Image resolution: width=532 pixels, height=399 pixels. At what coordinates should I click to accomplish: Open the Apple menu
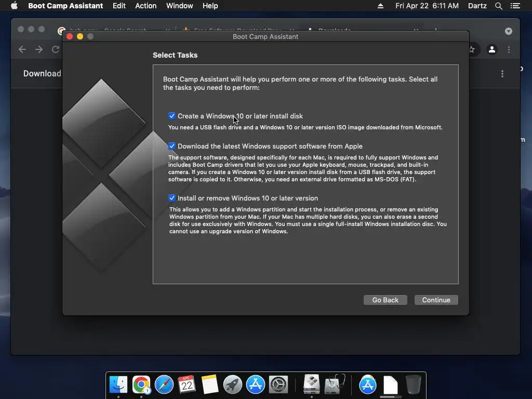[x=14, y=6]
